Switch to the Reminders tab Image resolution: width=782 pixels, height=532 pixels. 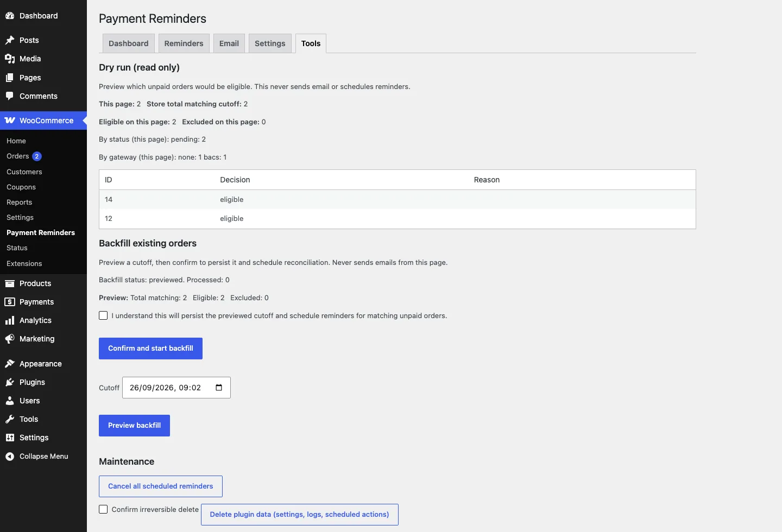184,43
